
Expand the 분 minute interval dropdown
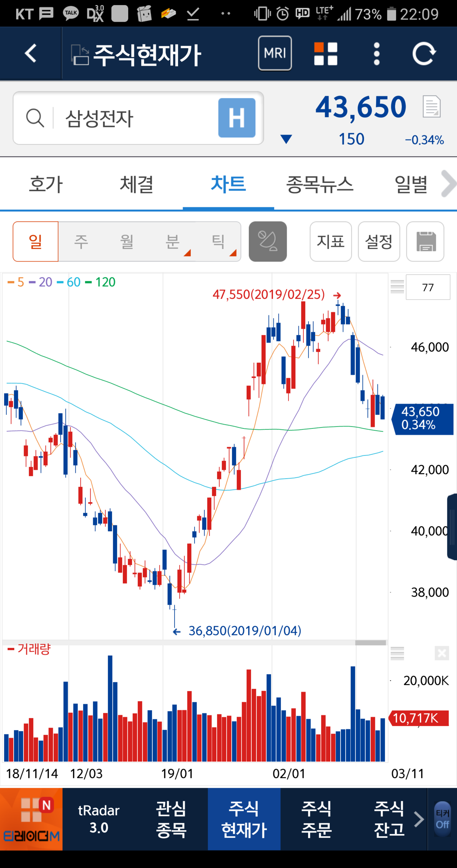[x=173, y=242]
